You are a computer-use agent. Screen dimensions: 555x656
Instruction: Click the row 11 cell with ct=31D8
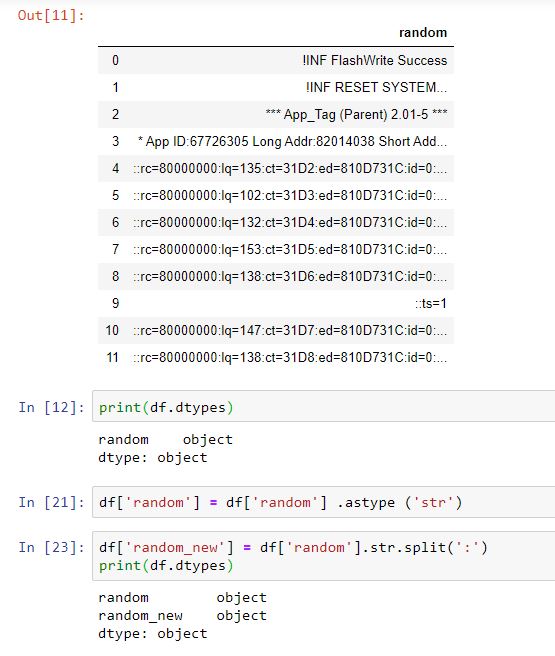[290, 357]
